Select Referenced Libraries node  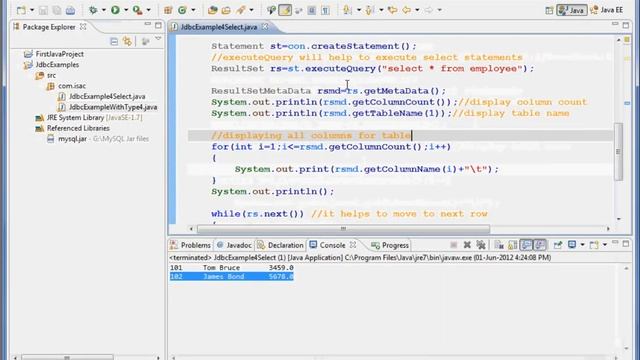pyautogui.click(x=78, y=128)
